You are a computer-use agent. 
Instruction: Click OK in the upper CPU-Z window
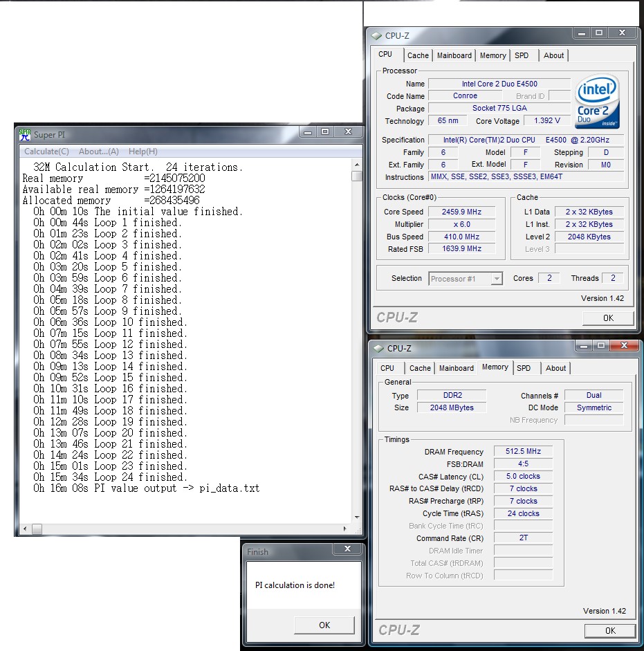coord(608,318)
